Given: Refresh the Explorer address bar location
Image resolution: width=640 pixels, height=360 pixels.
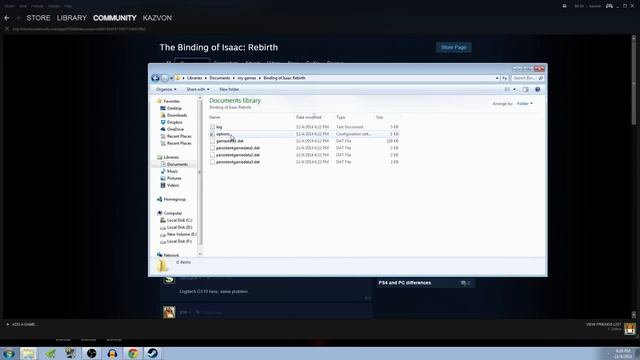Looking at the screenshot, I should point(504,78).
